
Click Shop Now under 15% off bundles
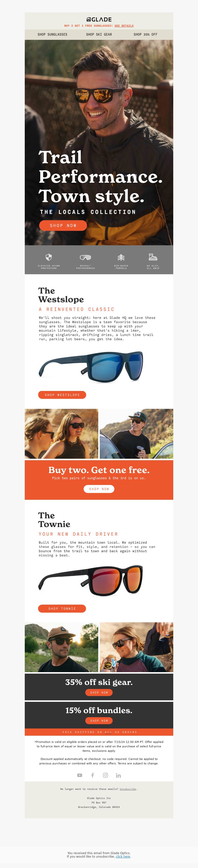[x=99, y=720]
